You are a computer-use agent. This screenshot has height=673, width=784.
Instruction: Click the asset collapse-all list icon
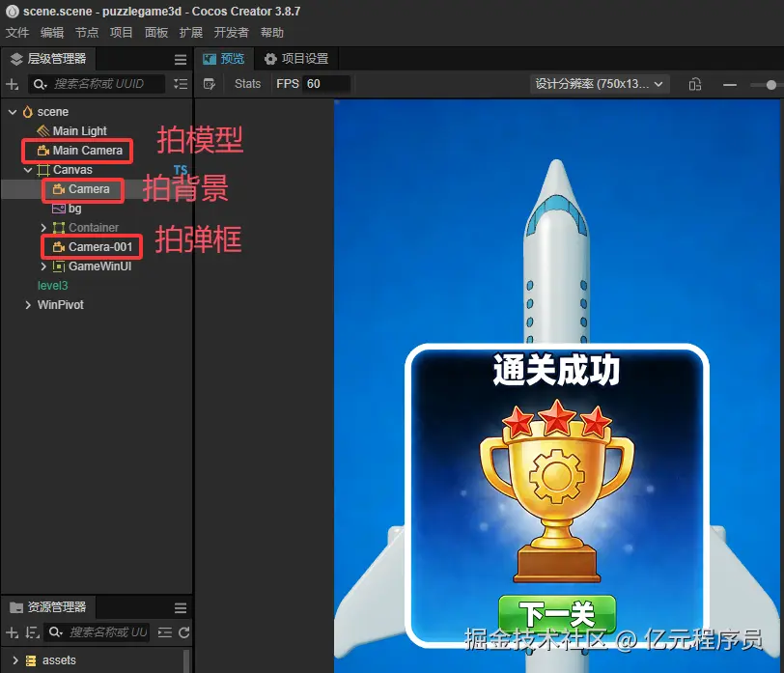click(164, 633)
